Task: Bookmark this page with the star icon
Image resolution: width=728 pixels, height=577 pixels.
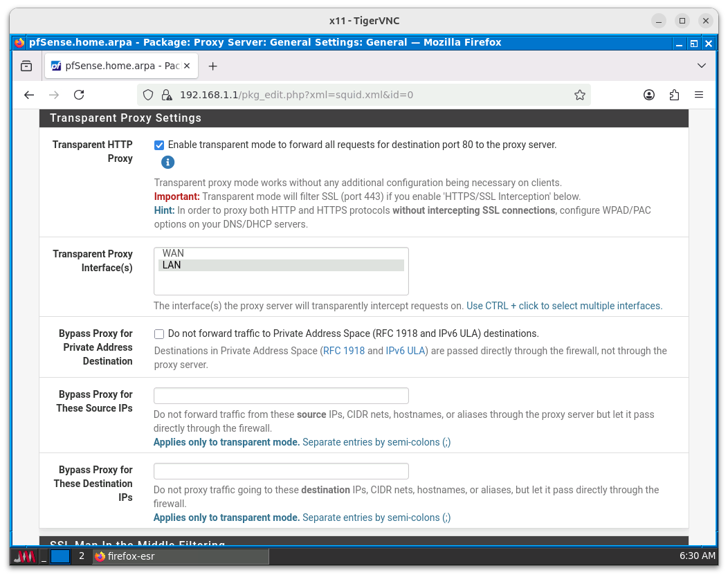Action: [580, 95]
